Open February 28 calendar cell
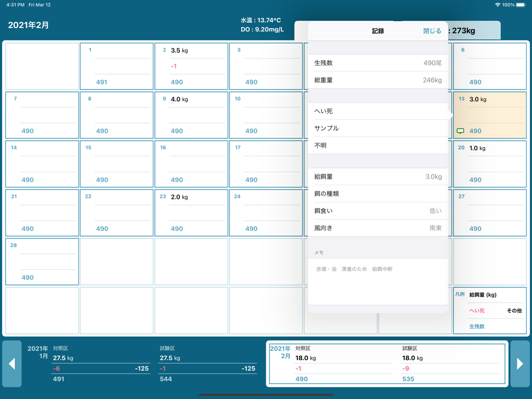The image size is (532, 399). [x=42, y=262]
